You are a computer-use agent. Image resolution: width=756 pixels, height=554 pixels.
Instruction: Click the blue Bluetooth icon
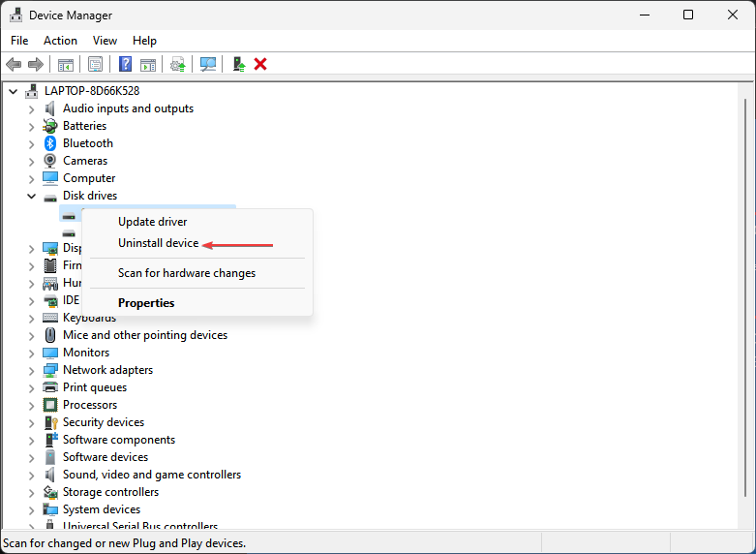click(50, 143)
